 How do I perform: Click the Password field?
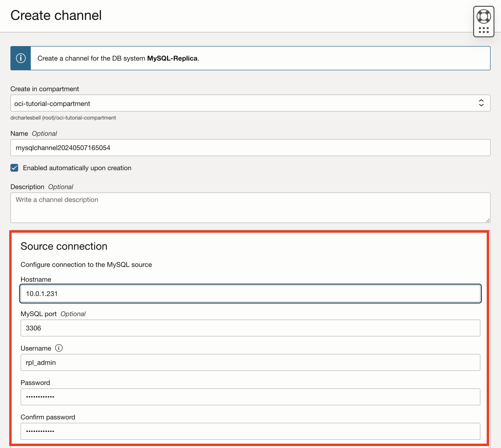(x=250, y=397)
